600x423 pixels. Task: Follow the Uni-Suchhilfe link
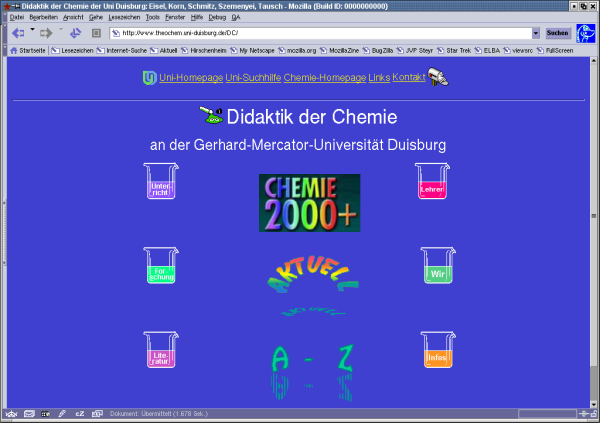(253, 78)
